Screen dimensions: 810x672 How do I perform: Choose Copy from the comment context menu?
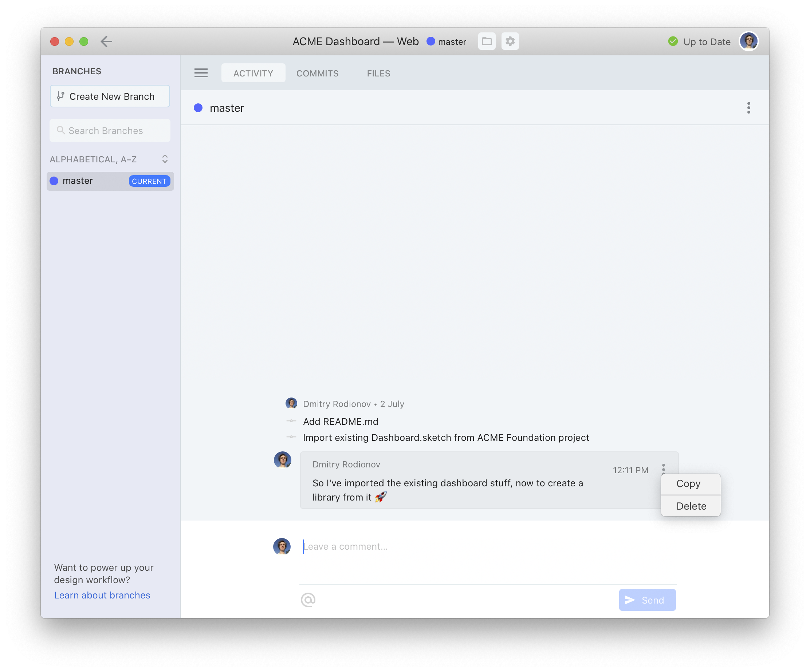691,484
